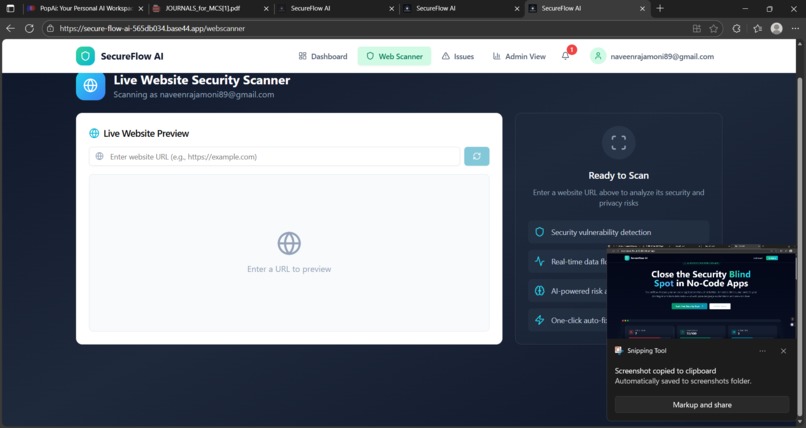
Task: Click Live Website Security Scanner heading
Action: pyautogui.click(x=202, y=80)
